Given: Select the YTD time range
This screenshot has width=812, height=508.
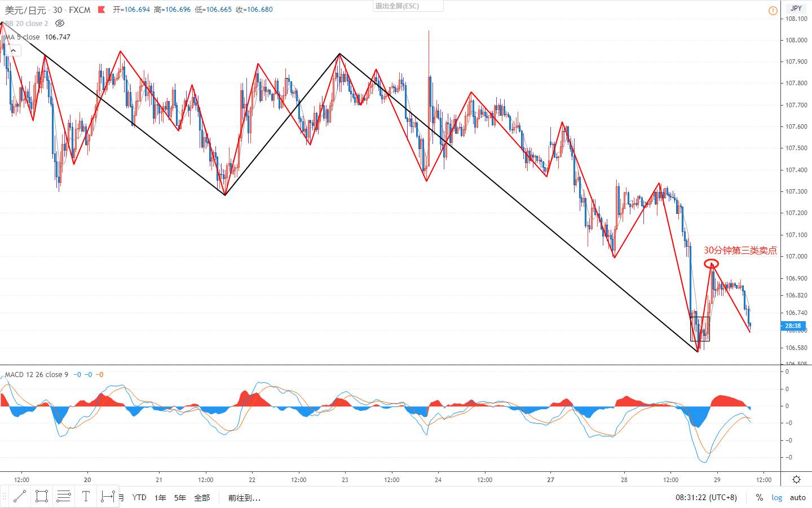Looking at the screenshot, I should (139, 497).
